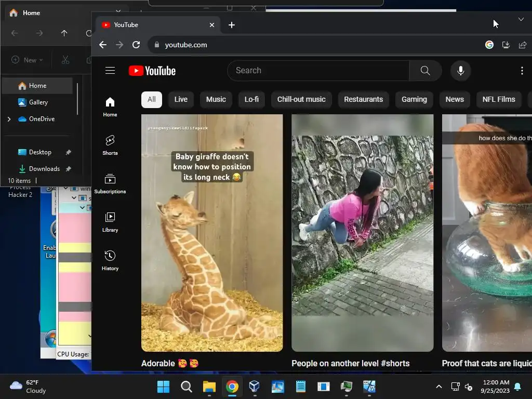Select Home in File Explorer navigation pane
Screen dimensions: 532x399
[37, 86]
